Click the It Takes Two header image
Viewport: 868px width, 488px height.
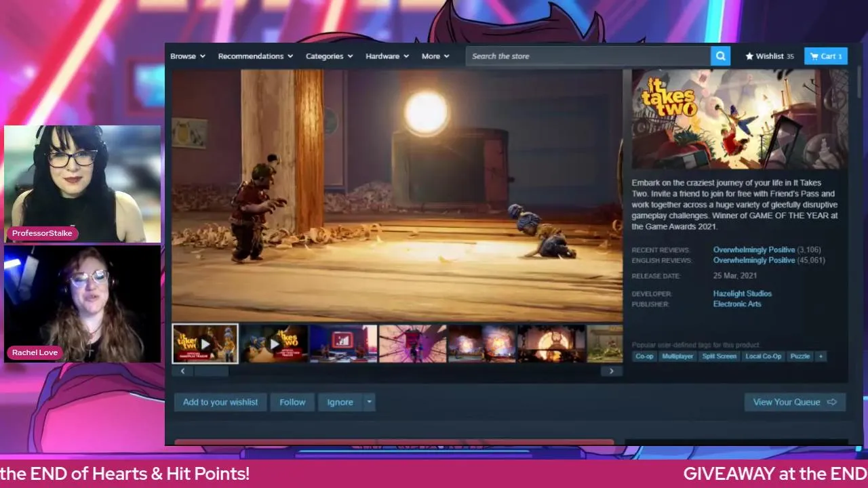tap(740, 119)
